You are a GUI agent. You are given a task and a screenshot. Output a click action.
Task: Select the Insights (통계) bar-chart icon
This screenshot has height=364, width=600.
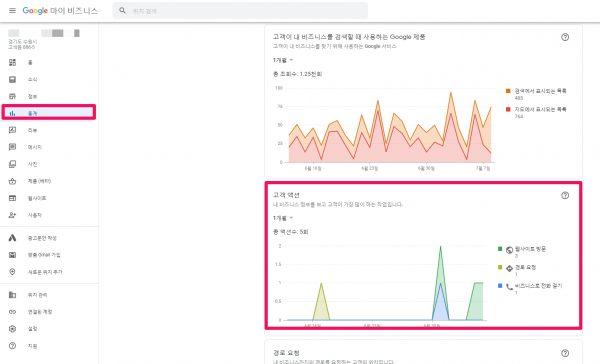click(x=12, y=113)
